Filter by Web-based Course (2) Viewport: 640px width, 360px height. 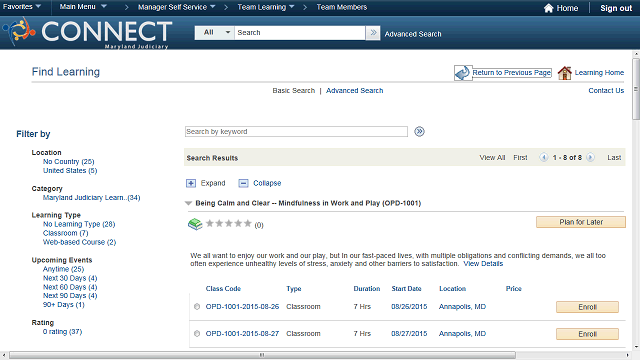[x=80, y=242]
